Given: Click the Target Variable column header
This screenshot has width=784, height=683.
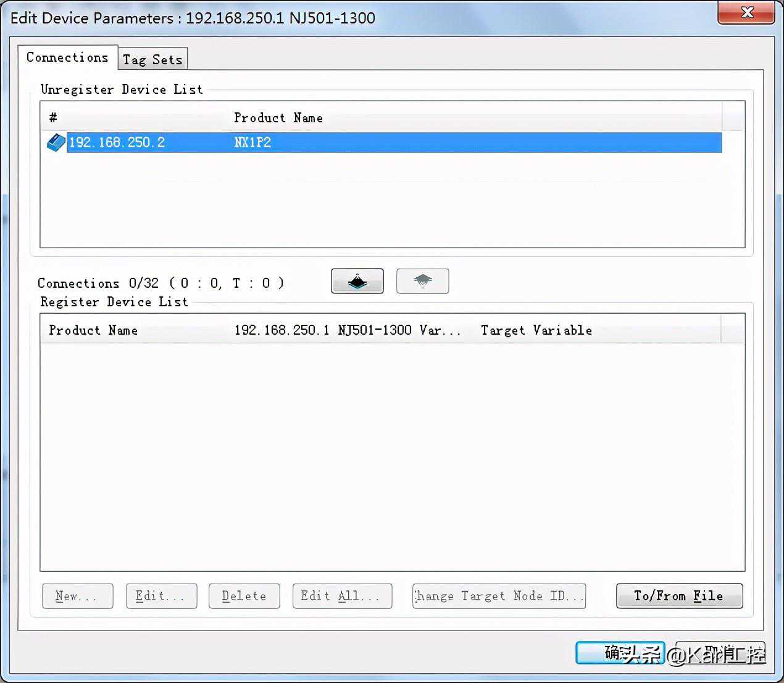Looking at the screenshot, I should 536,330.
